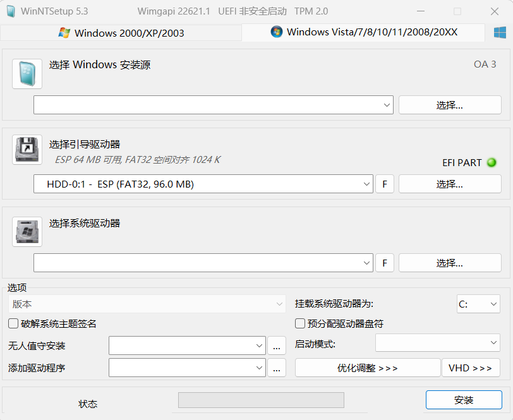513x420 pixels.
Task: Click 选择... for Windows install source
Action: click(450, 105)
